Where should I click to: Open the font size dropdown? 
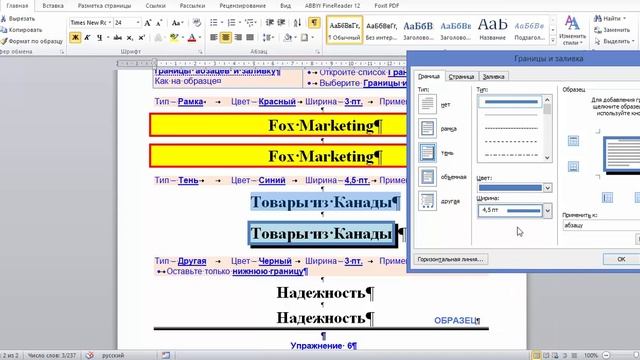pos(138,23)
